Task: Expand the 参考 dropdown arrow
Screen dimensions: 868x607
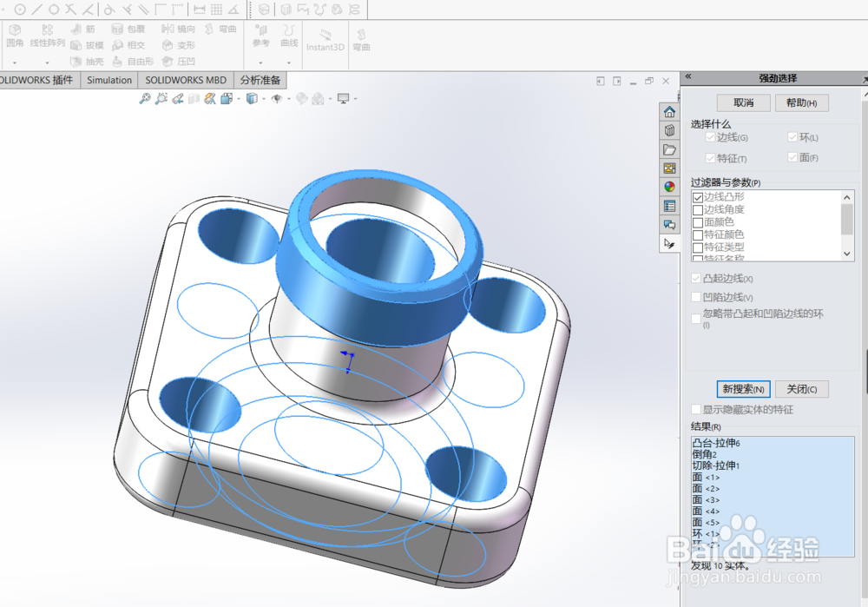Action: [x=260, y=63]
